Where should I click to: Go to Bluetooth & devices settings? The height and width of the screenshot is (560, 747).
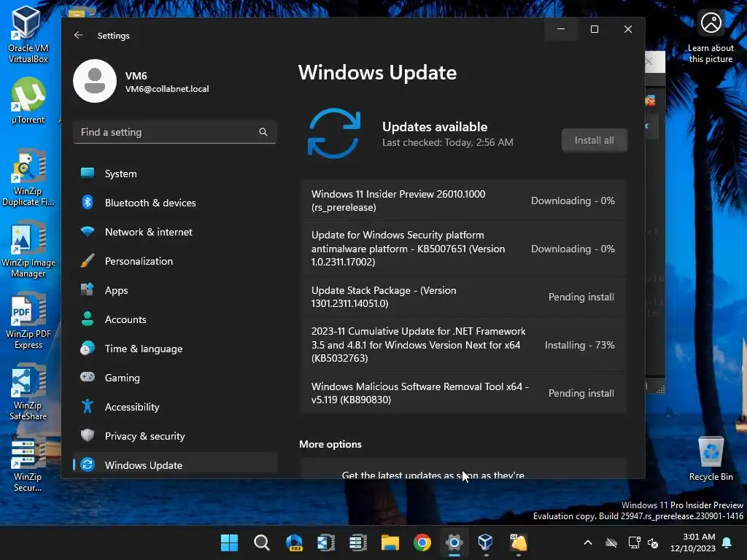coord(175,203)
